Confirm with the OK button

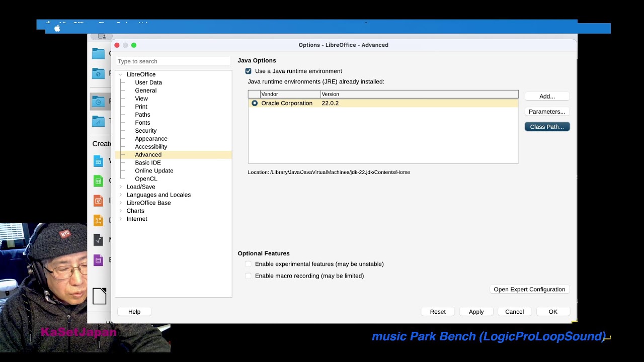click(x=553, y=312)
